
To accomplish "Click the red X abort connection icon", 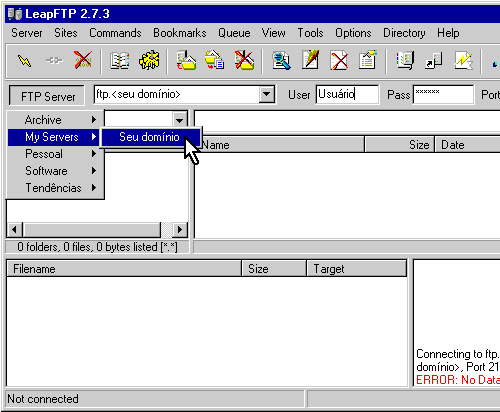I will (83, 60).
